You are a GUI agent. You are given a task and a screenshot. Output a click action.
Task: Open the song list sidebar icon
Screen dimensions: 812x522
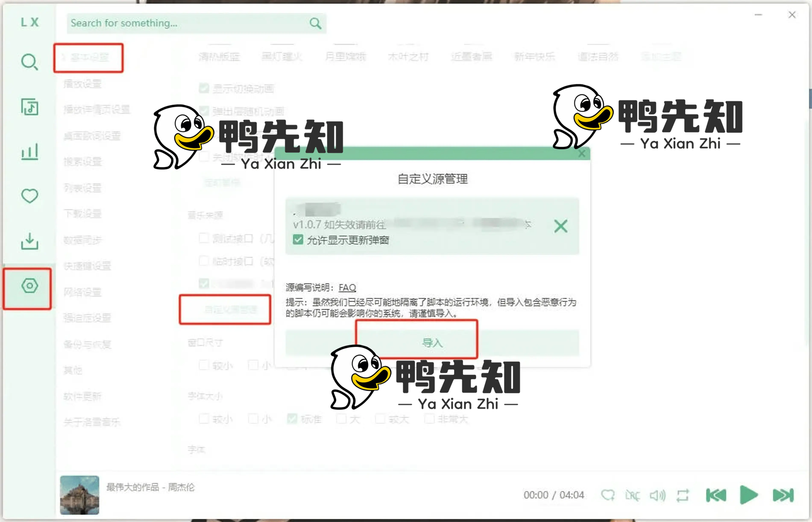pos(29,107)
